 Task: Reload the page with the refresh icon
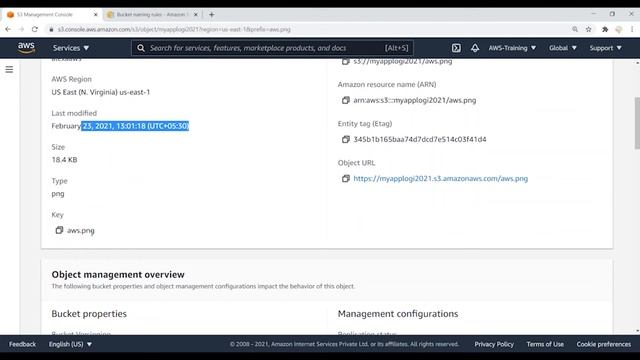35,29
